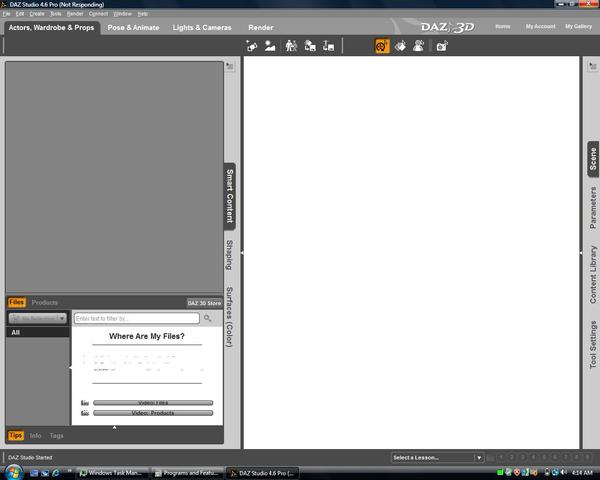Click the DAZ 3D Store button
This screenshot has width=600, height=480.
pos(204,303)
